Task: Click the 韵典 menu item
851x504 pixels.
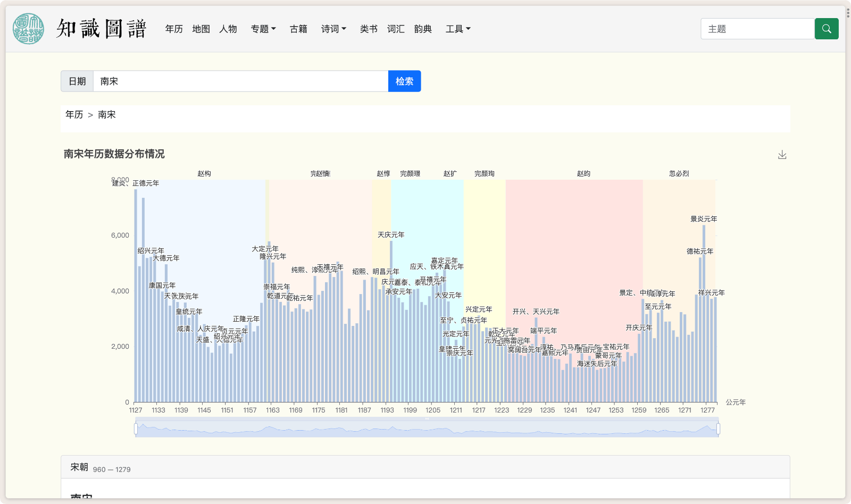Action: tap(423, 29)
